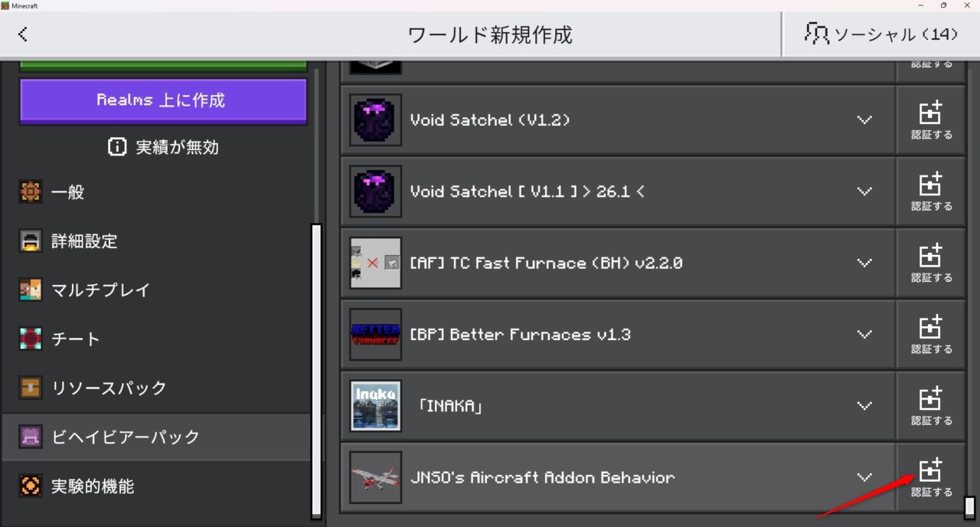Click the リソースパック chest icon
980x527 pixels.
[31, 388]
